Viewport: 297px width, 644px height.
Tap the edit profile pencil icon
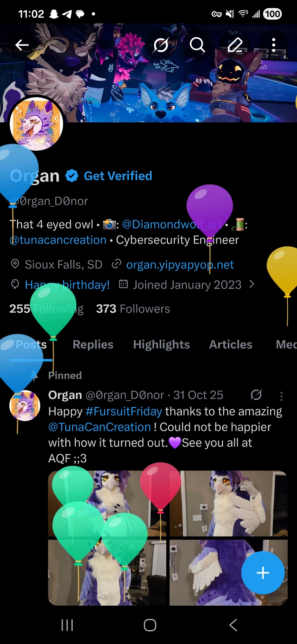pos(235,45)
